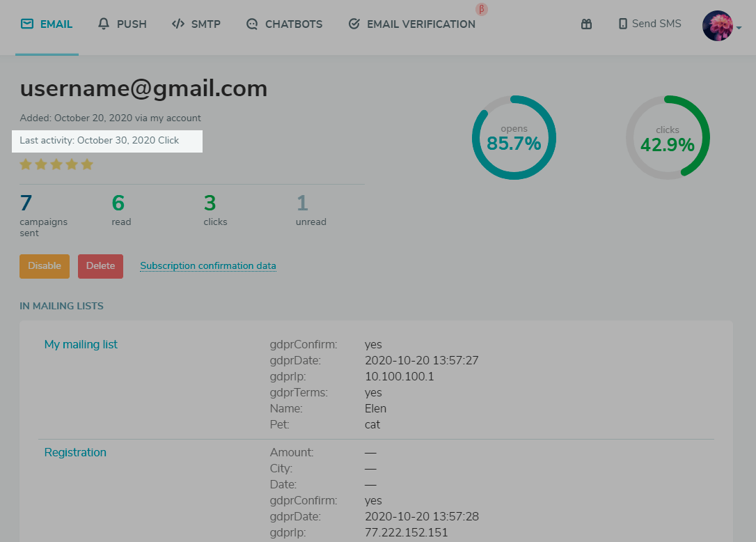Switch to the SMTP tab
The width and height of the screenshot is (756, 542).
[x=196, y=24]
